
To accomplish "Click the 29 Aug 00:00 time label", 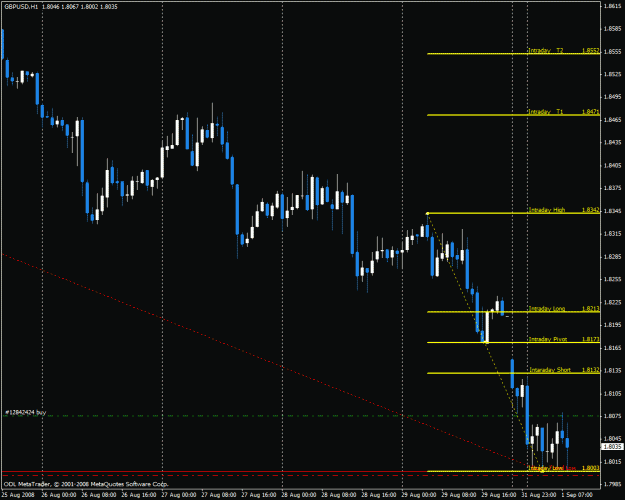I will click(x=419, y=495).
